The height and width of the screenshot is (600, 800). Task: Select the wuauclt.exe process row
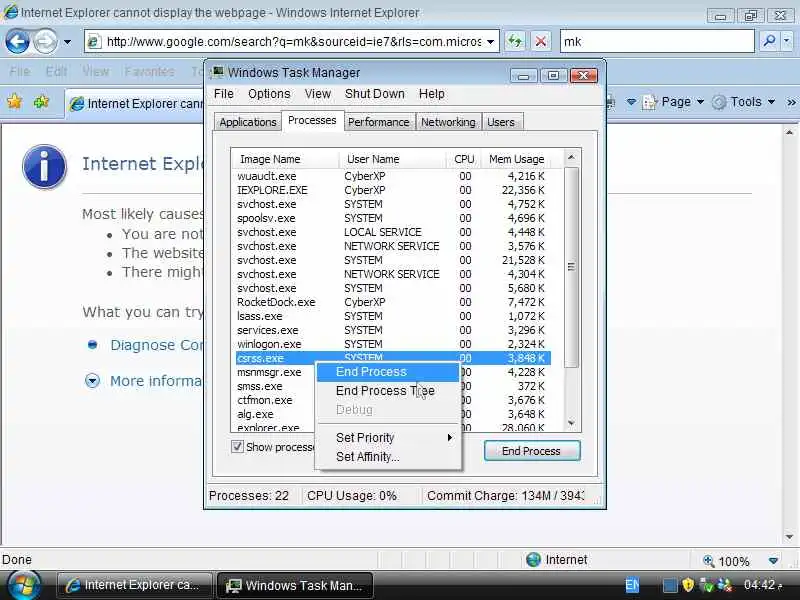tap(393, 176)
